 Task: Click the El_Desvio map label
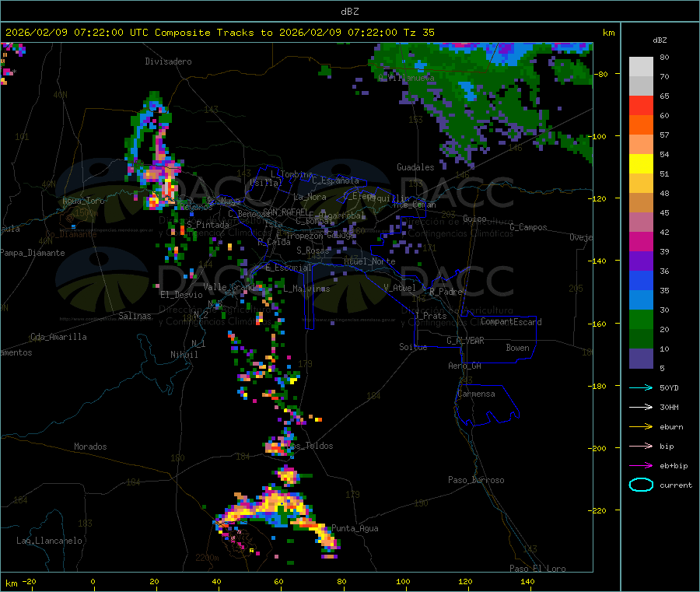[x=181, y=295]
